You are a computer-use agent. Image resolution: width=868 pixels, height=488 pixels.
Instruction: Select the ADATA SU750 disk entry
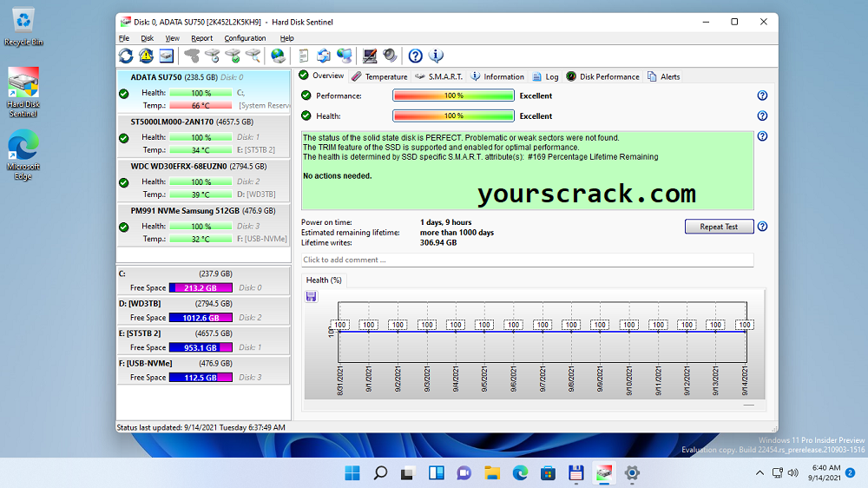tap(204, 91)
